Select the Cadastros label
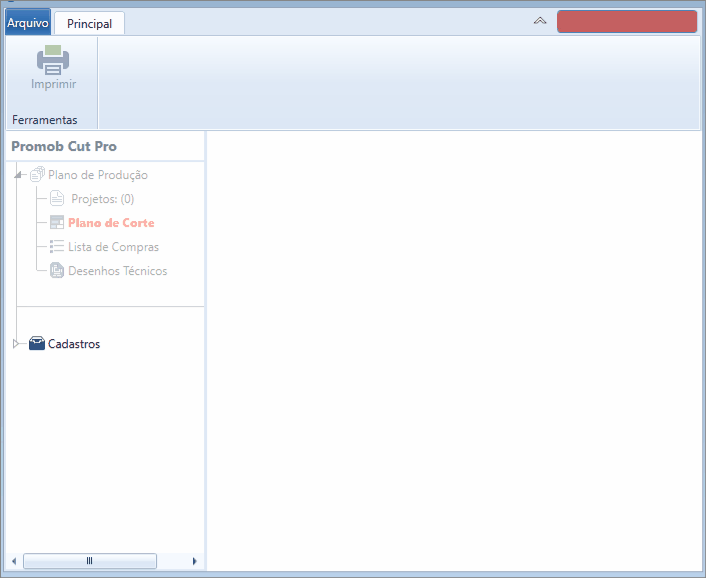The image size is (706, 578). 74,344
